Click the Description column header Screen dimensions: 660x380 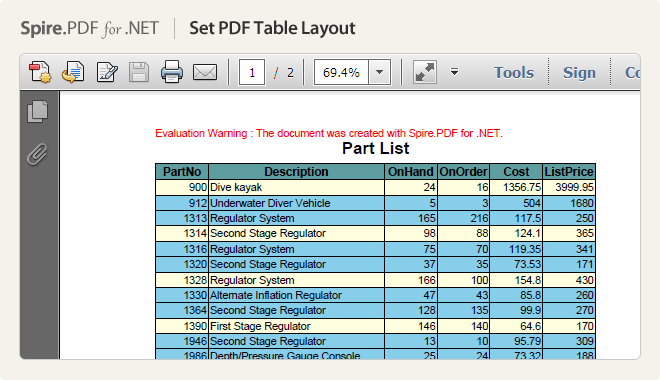pyautogui.click(x=296, y=172)
